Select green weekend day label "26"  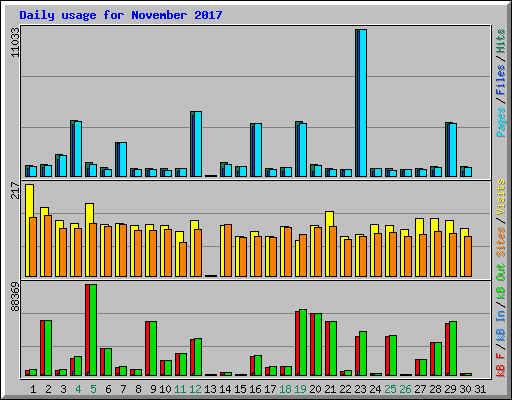tap(405, 389)
